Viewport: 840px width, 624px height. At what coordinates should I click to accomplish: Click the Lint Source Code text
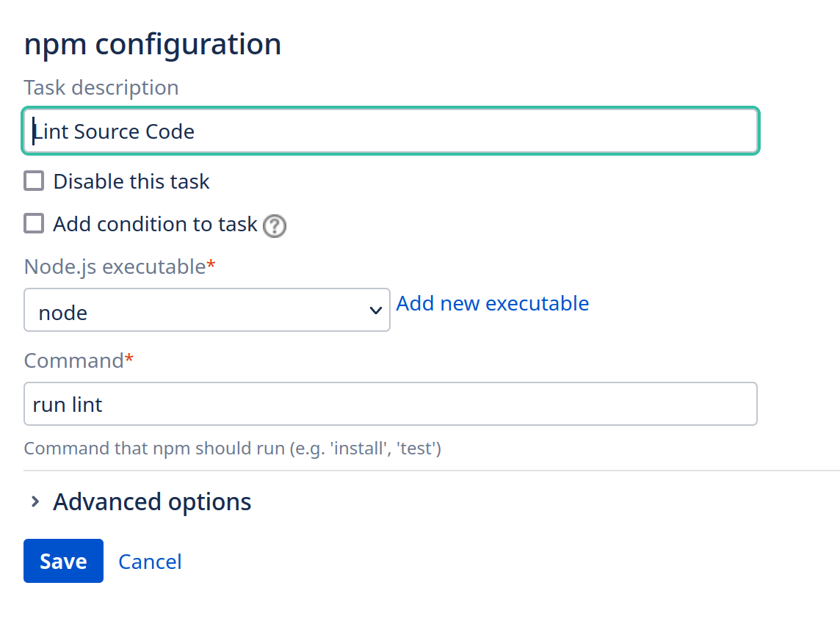click(x=115, y=132)
